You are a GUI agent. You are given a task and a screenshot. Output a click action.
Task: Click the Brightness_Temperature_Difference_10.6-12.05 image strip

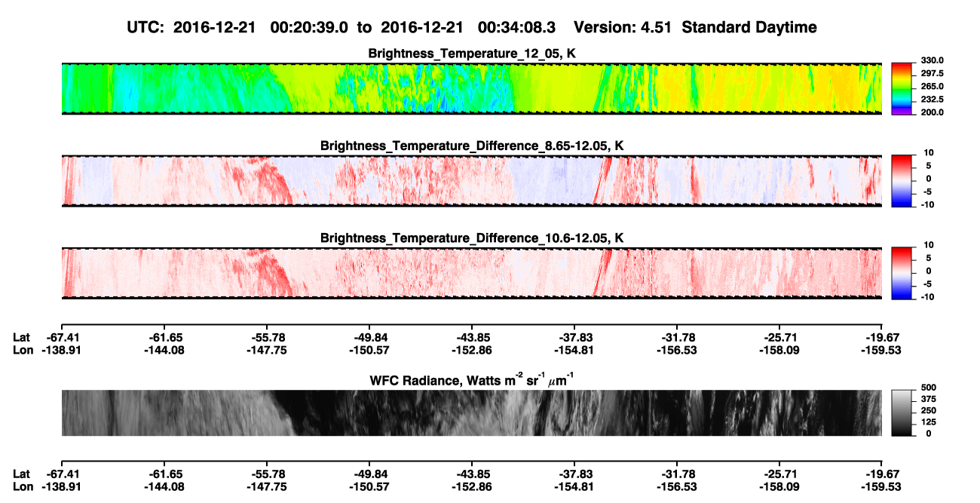click(x=471, y=273)
